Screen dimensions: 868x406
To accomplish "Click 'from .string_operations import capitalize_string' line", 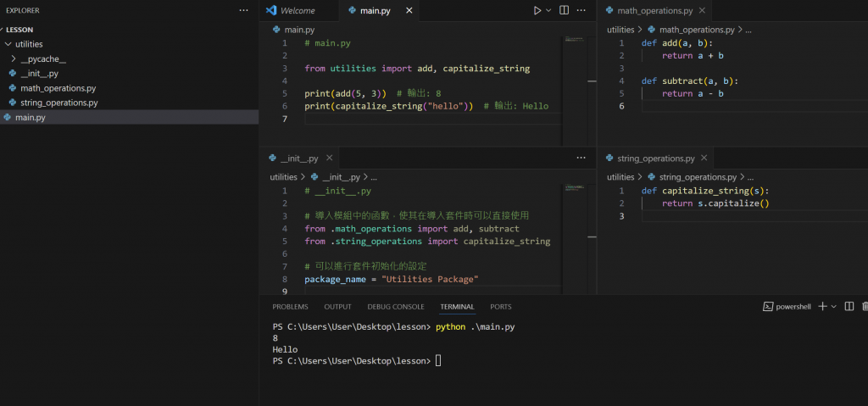I will (x=427, y=241).
